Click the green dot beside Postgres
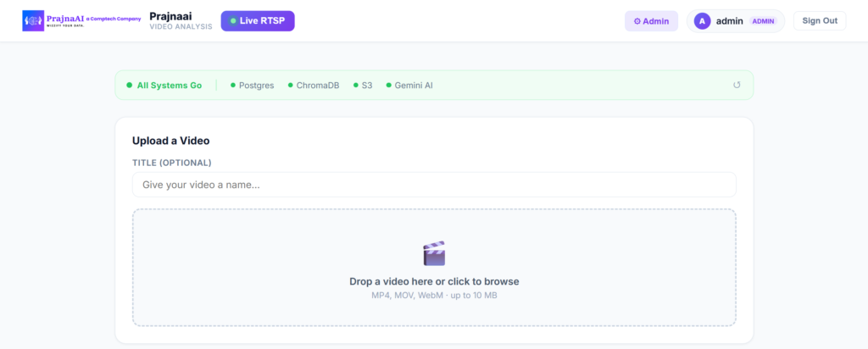This screenshot has height=349, width=868. (x=233, y=86)
